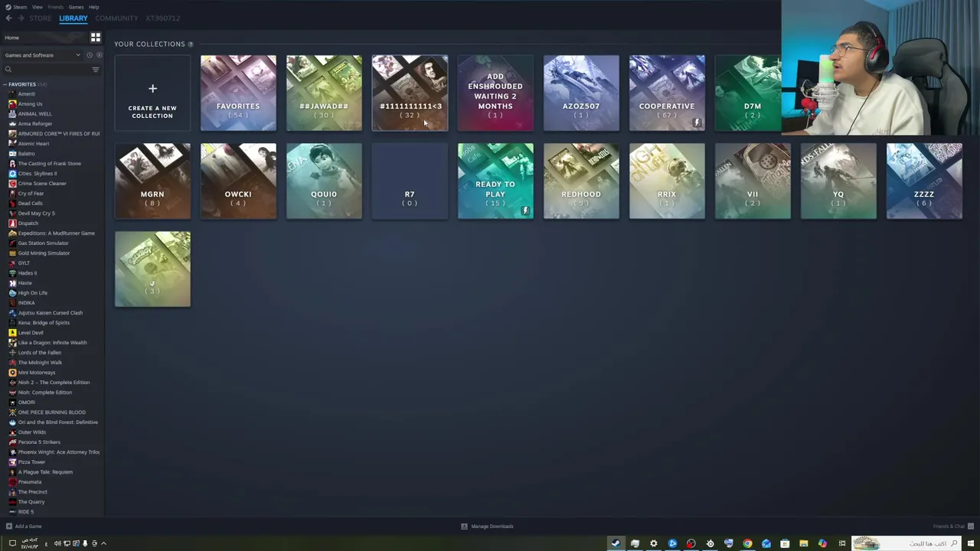Go back with the back arrow
This screenshot has width=980, height=551.
8,18
